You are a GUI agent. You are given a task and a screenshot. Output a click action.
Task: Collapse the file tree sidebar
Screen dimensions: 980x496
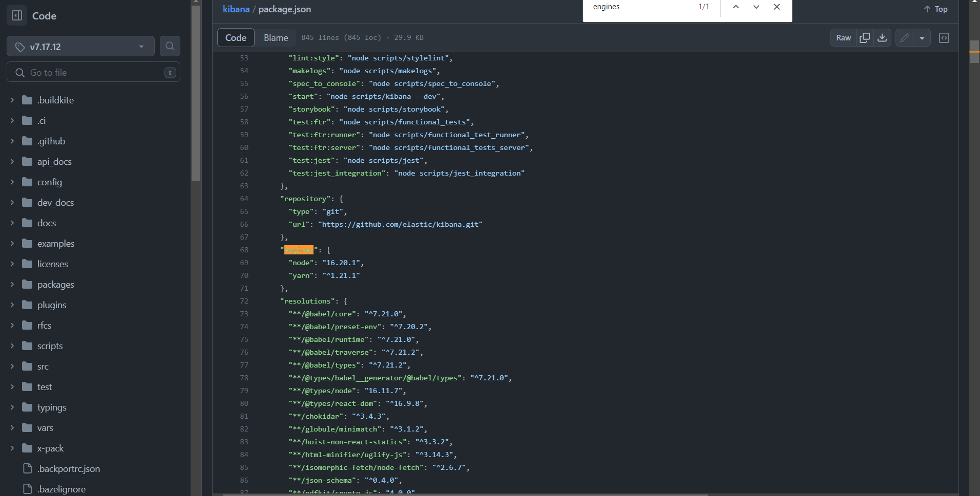click(16, 15)
